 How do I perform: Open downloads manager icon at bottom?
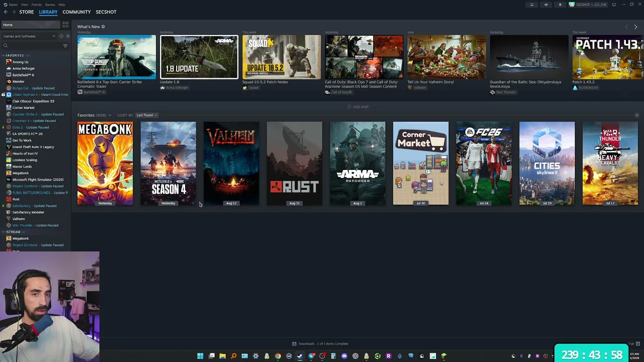pyautogui.click(x=294, y=344)
